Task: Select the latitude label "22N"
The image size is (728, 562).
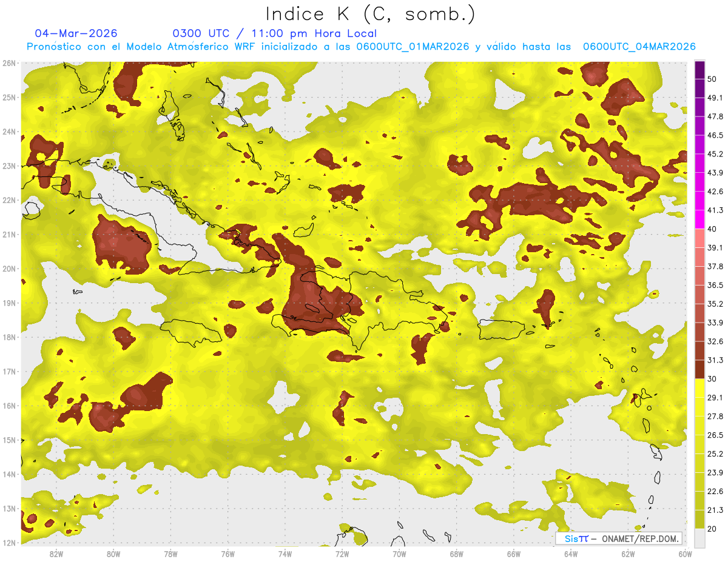Action: coord(9,200)
